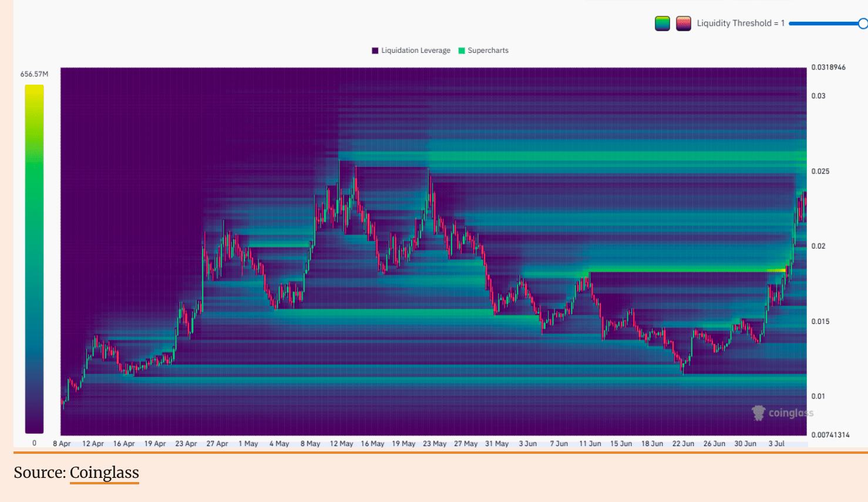Open the Coinglass source link
This screenshot has width=868, height=502.
[104, 473]
